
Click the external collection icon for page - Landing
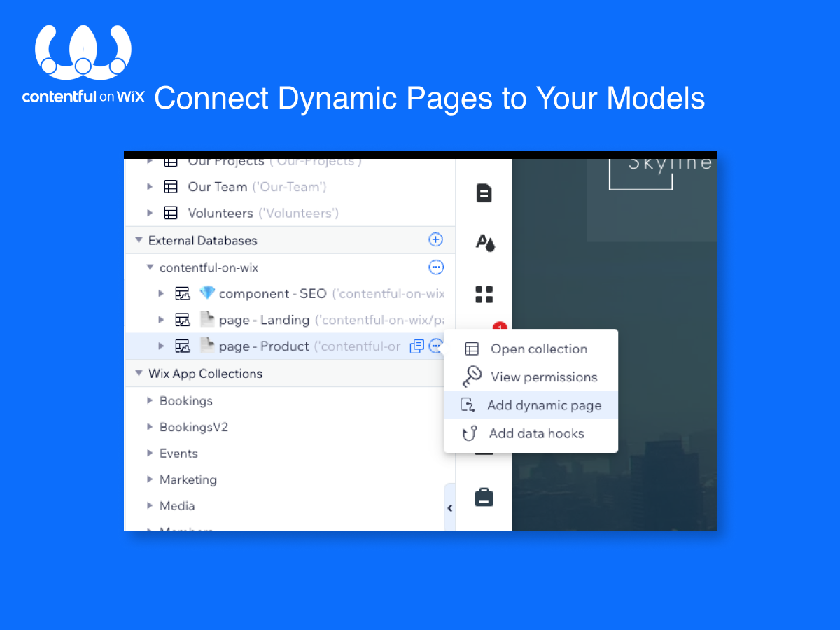(x=182, y=320)
